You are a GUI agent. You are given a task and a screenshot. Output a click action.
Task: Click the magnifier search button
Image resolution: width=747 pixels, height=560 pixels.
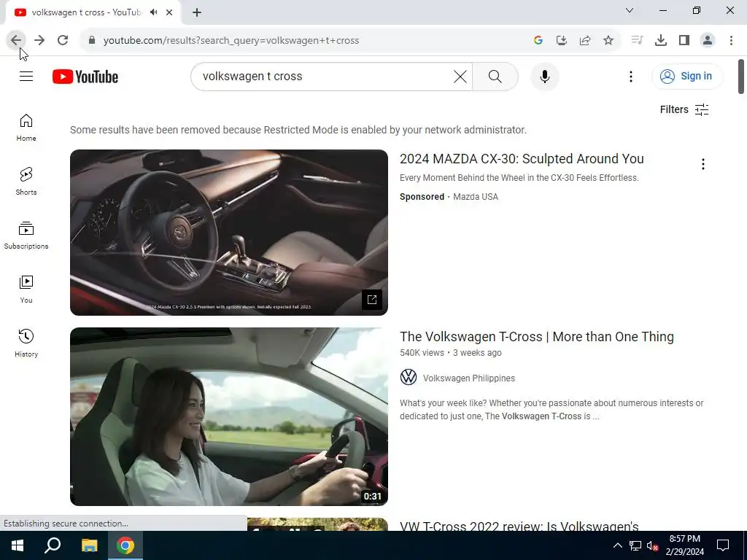[495, 77]
